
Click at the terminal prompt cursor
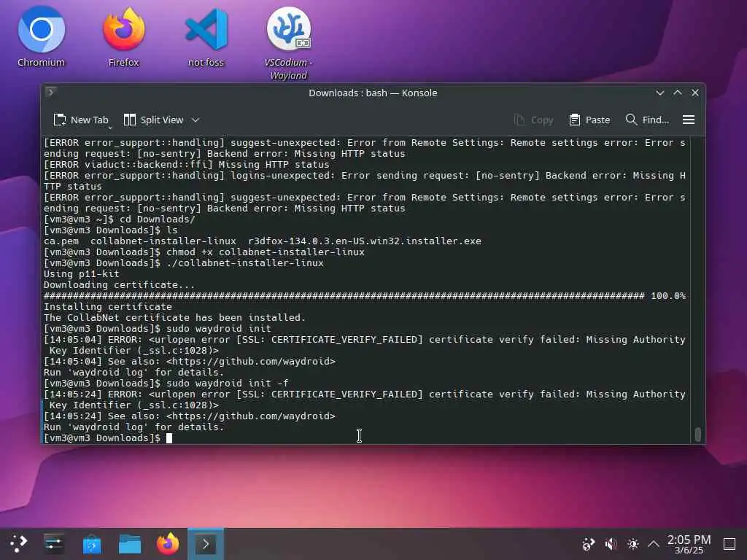[169, 438]
